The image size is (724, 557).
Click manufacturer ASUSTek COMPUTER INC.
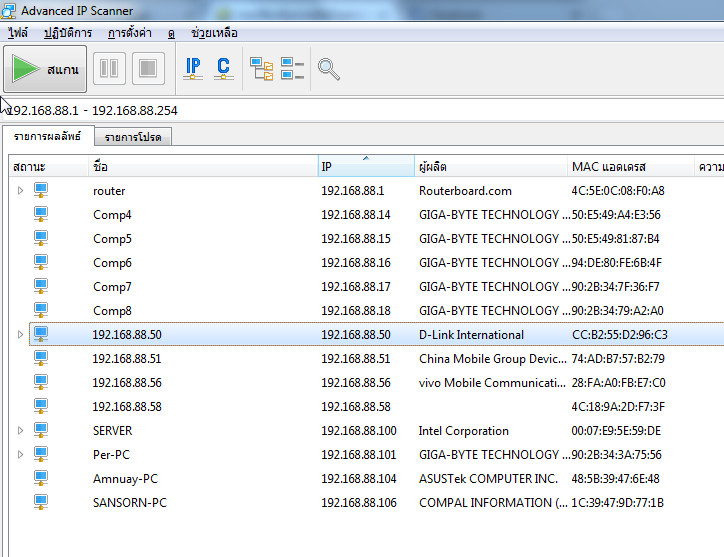coord(489,478)
